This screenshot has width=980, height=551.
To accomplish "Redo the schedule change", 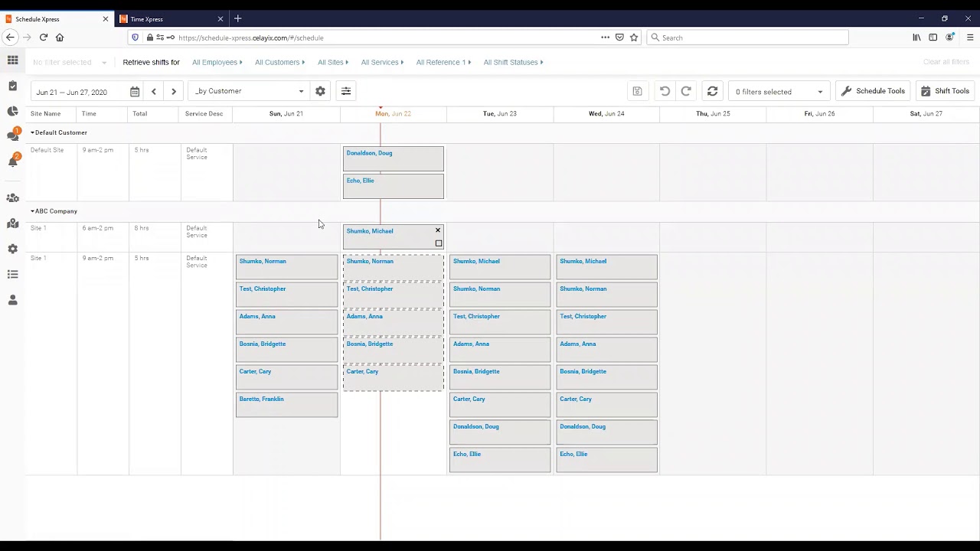I will click(686, 91).
